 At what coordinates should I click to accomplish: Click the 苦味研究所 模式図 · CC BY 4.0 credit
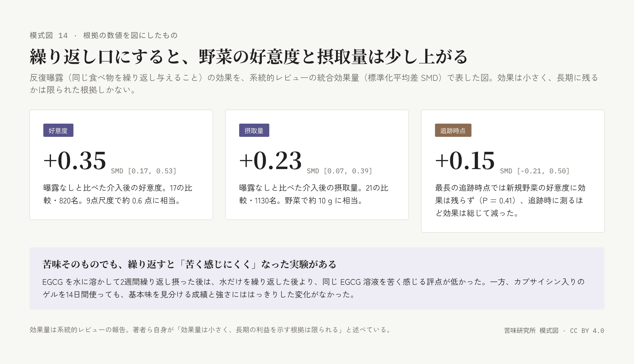pyautogui.click(x=554, y=331)
